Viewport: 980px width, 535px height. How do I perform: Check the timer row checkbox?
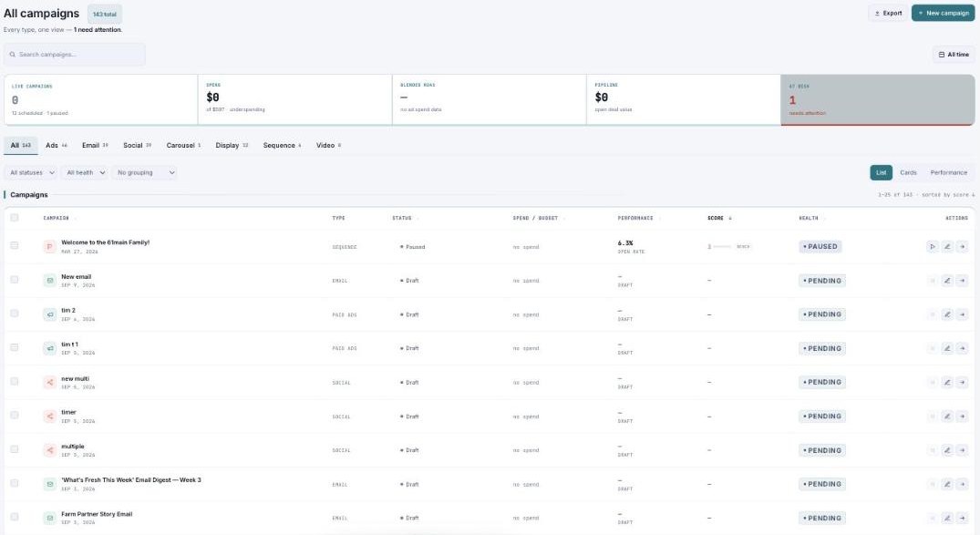click(x=15, y=415)
